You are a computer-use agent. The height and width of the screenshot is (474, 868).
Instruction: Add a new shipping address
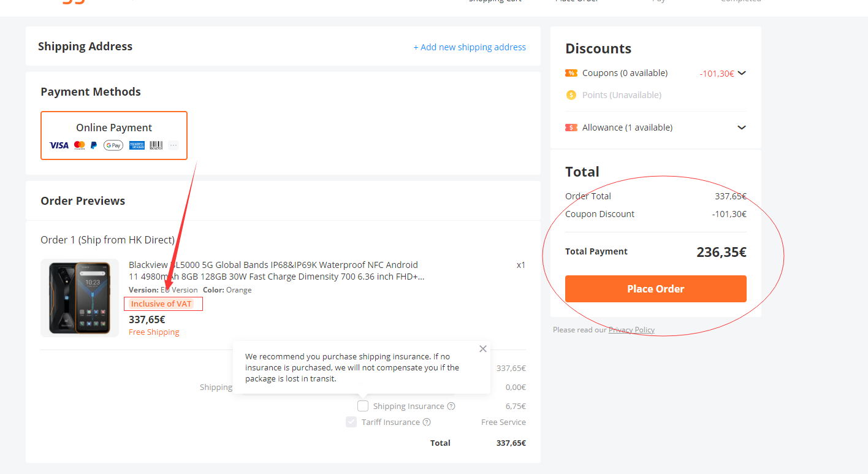(x=470, y=47)
